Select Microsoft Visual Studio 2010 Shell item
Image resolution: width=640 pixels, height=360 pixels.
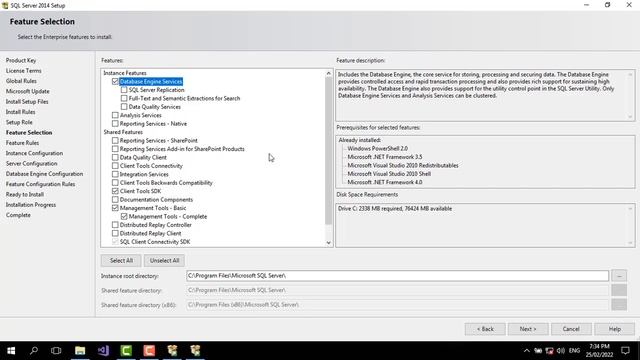[x=389, y=174]
